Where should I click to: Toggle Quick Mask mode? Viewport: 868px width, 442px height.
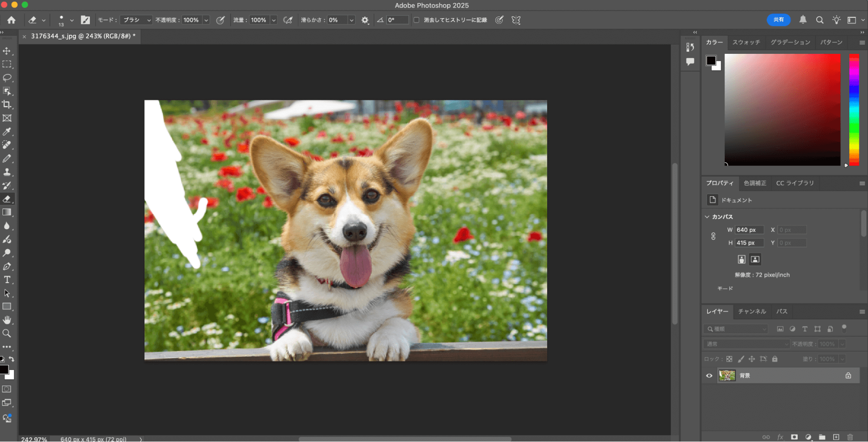tap(7, 389)
